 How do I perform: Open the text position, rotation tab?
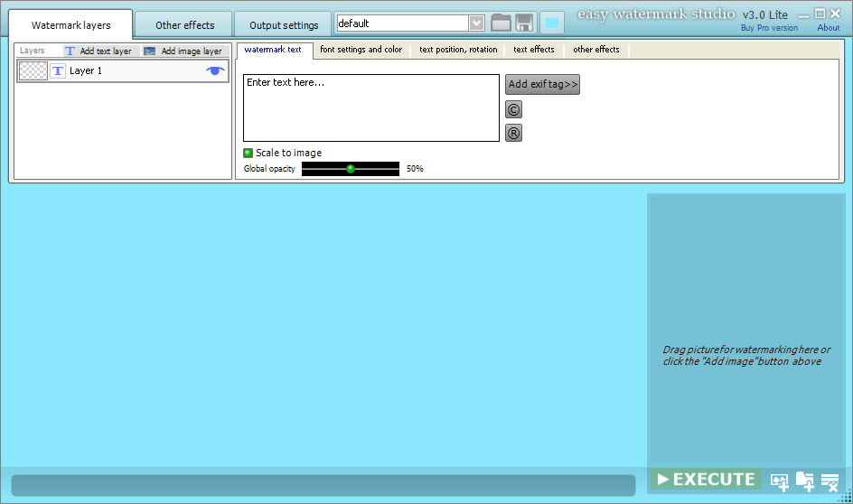458,50
